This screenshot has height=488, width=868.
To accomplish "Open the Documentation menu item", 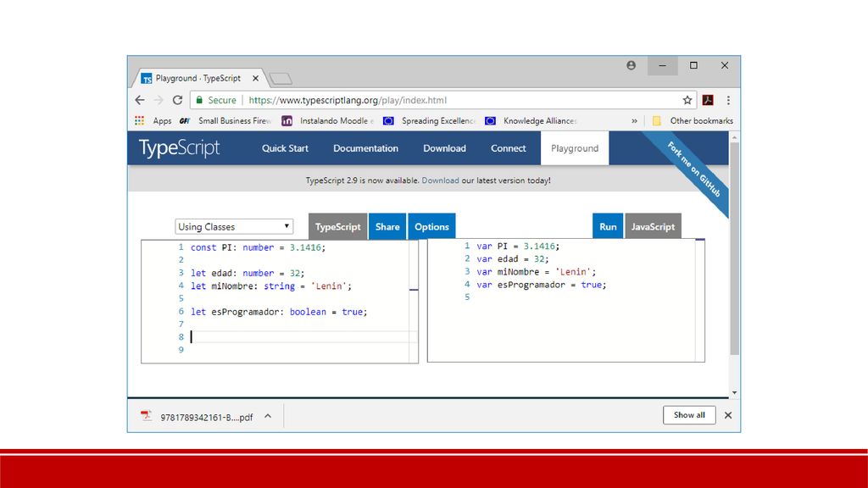I will coord(365,148).
